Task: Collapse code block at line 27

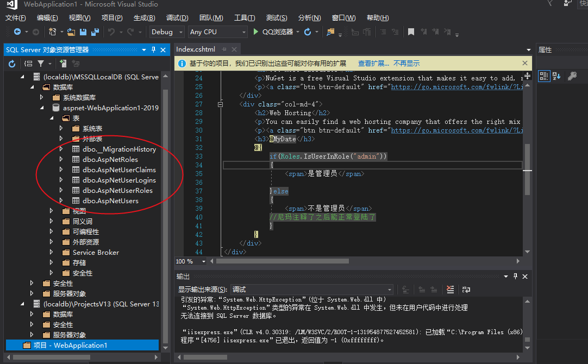Action: (x=221, y=105)
